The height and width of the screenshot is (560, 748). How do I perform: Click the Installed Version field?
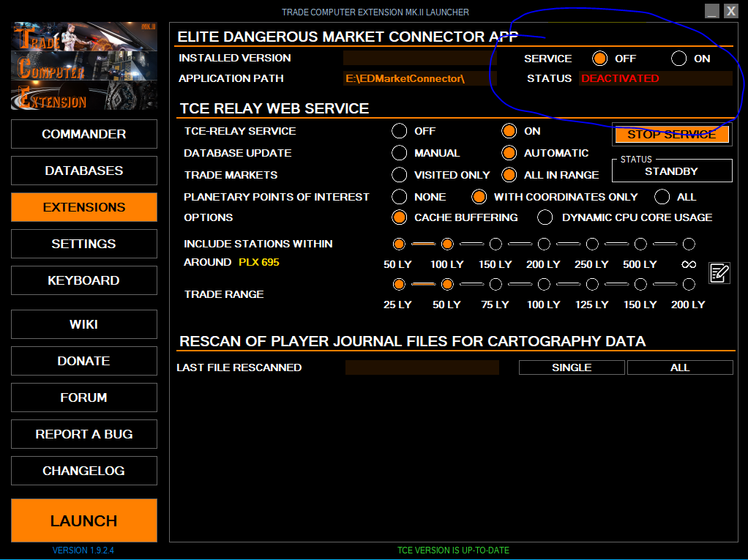[420, 58]
